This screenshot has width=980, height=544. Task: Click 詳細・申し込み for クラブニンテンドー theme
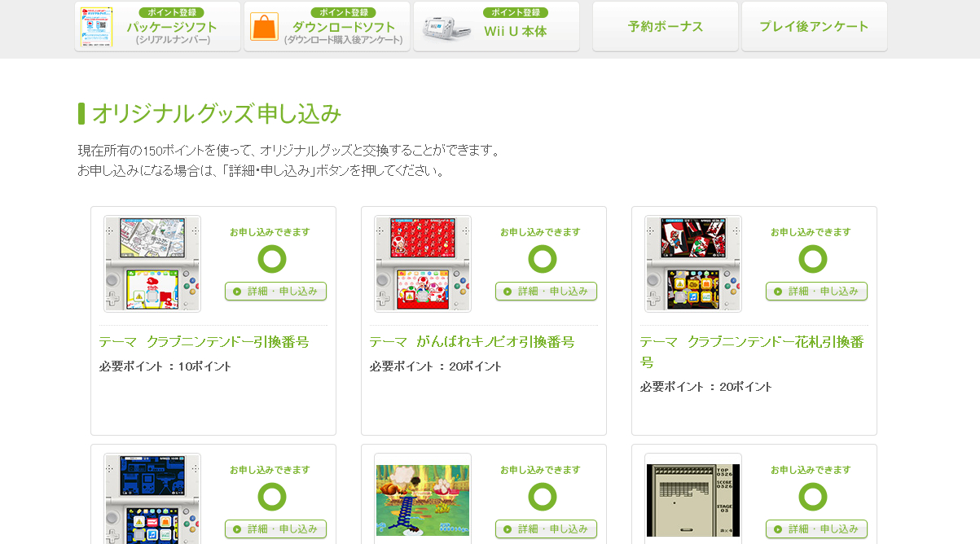click(276, 292)
